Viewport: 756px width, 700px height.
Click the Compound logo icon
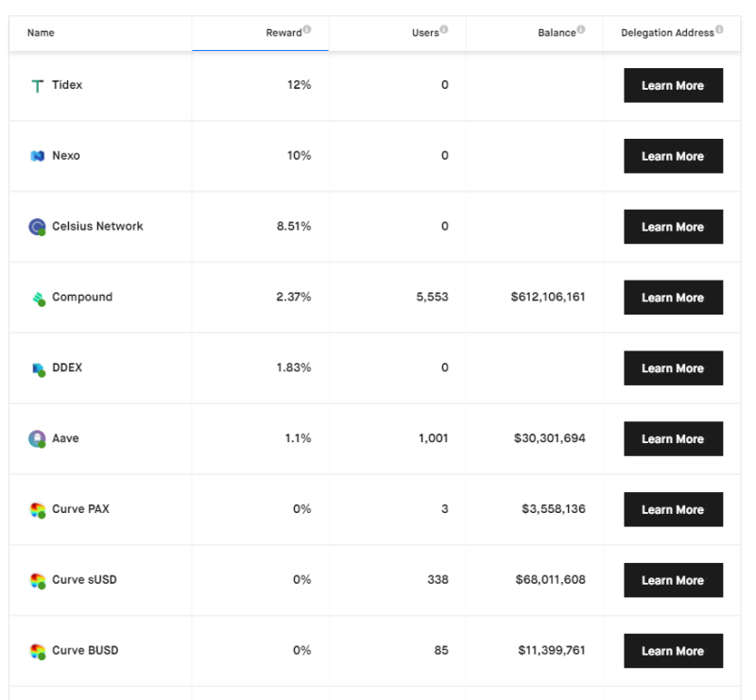[38, 299]
